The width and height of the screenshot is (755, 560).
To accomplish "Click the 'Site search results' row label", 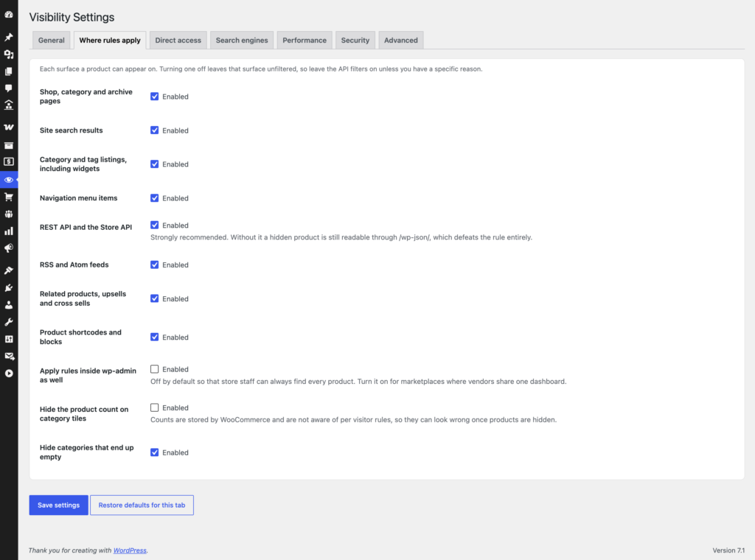I will tap(72, 130).
